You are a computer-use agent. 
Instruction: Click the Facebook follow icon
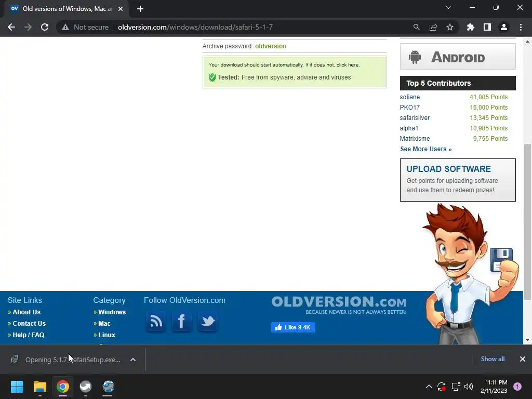click(181, 321)
